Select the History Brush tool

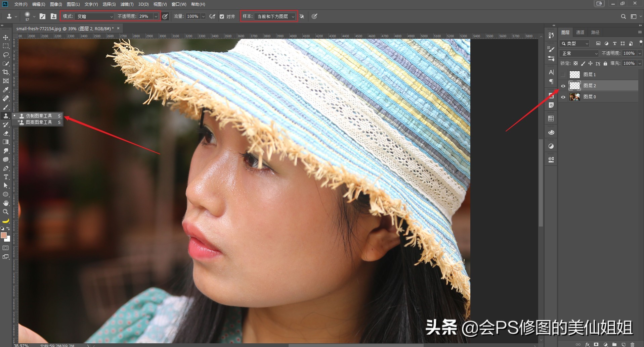(6, 125)
